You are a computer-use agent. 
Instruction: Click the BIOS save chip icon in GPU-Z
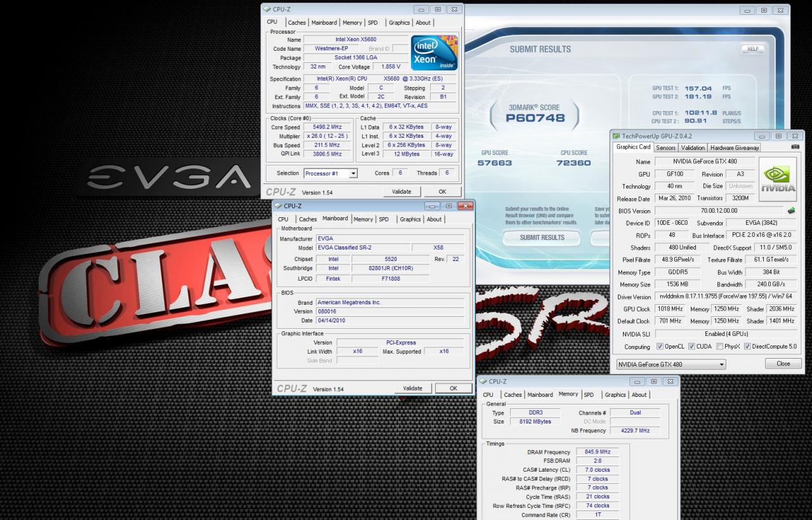pyautogui.click(x=791, y=211)
